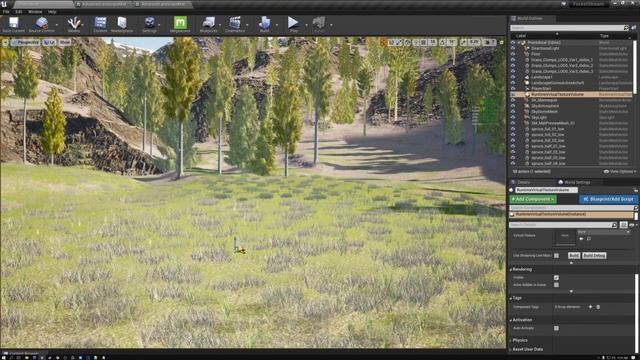Toggle grid snapping icon in viewport toolbar

click(x=423, y=42)
